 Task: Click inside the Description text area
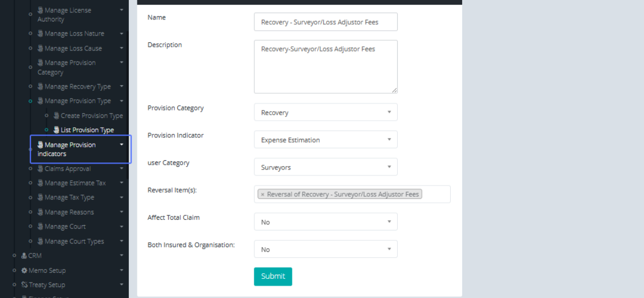point(325,66)
